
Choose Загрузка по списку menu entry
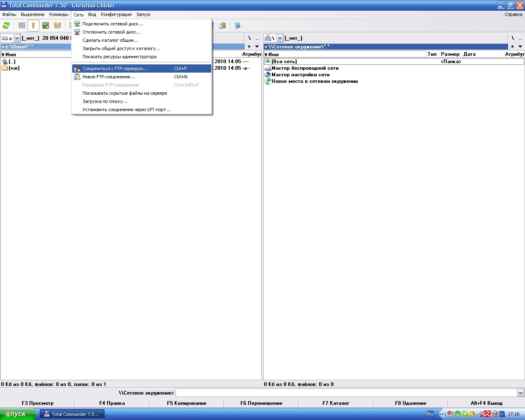pos(142,101)
